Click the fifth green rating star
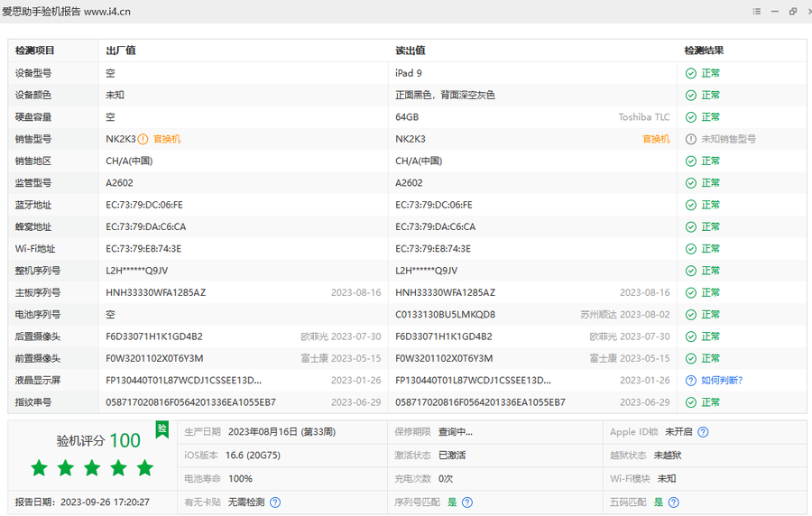 tap(144, 467)
